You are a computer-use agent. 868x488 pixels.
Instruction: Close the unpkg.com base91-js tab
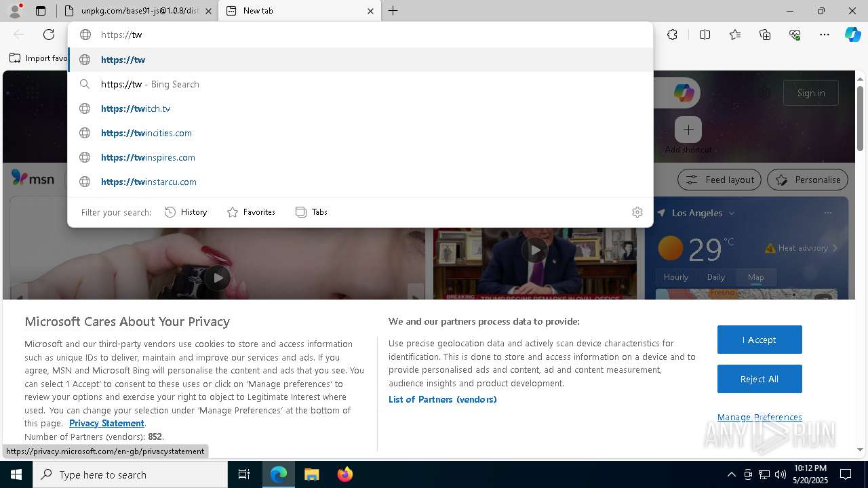[x=208, y=11]
